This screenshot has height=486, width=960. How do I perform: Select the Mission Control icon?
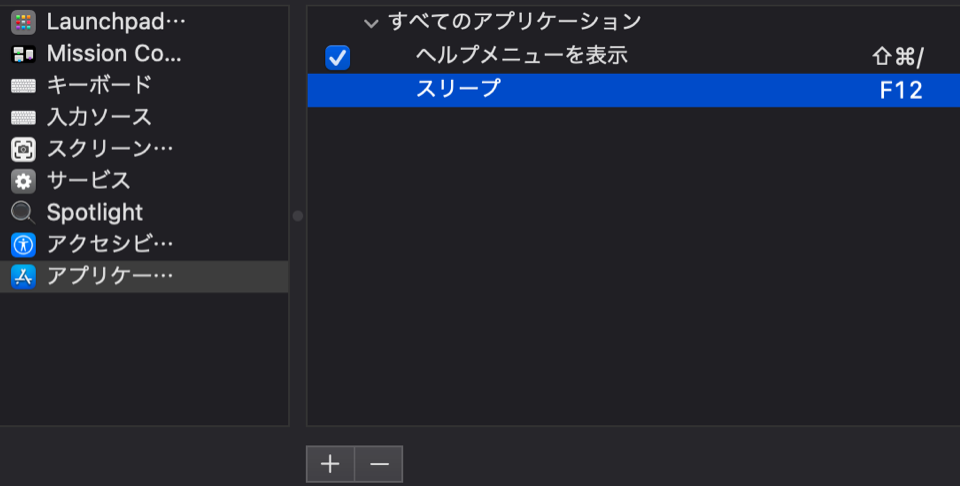coord(23,54)
